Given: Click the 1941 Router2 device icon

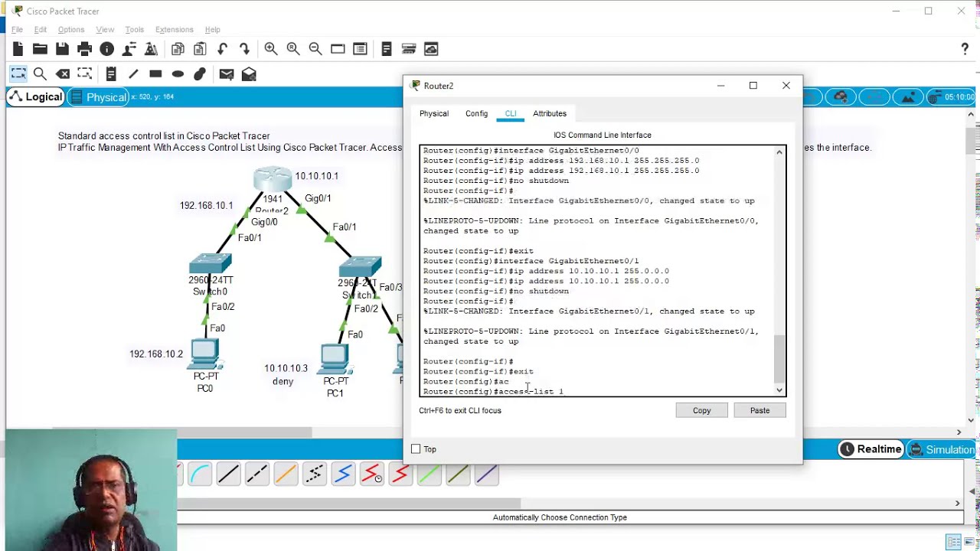Looking at the screenshot, I should pos(273,181).
